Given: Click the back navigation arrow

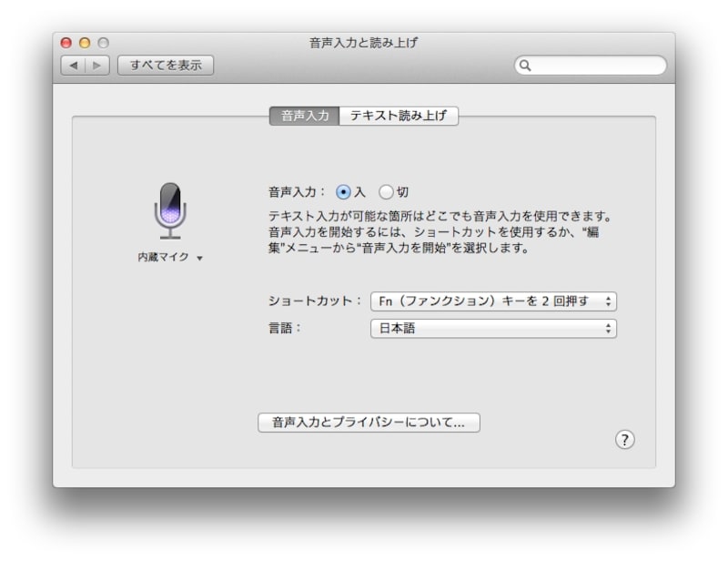Looking at the screenshot, I should point(73,65).
